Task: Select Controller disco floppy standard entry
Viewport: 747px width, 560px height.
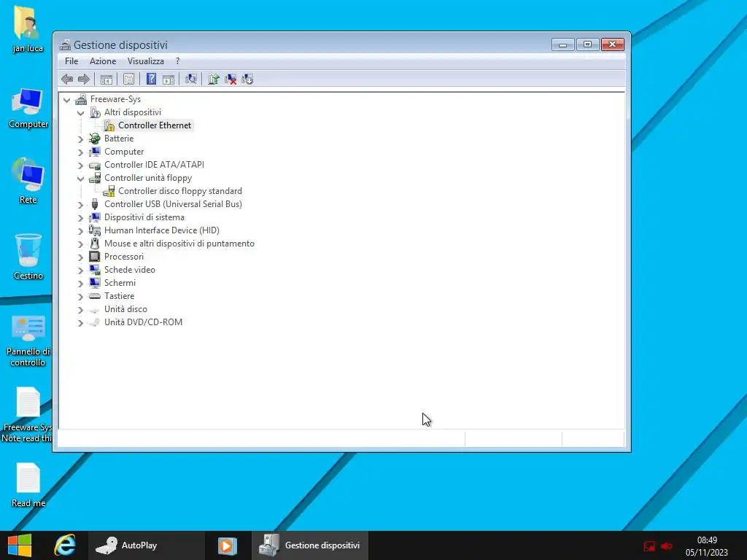Action: point(180,191)
